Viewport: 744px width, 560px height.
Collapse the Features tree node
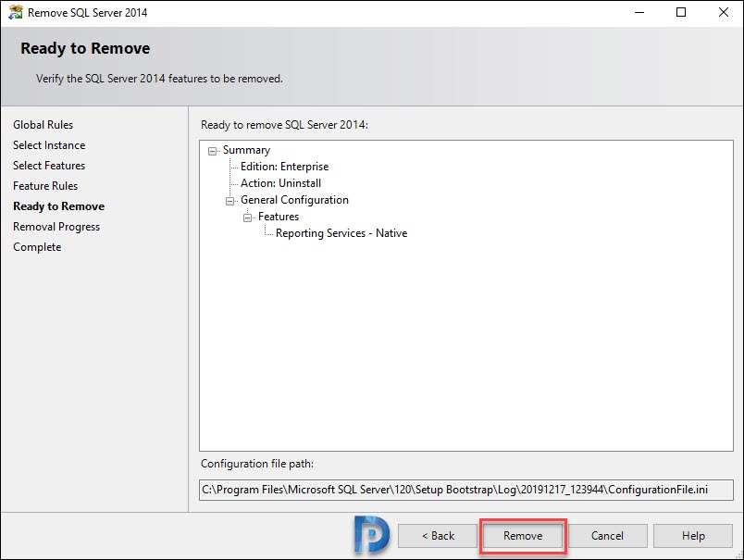coord(247,218)
